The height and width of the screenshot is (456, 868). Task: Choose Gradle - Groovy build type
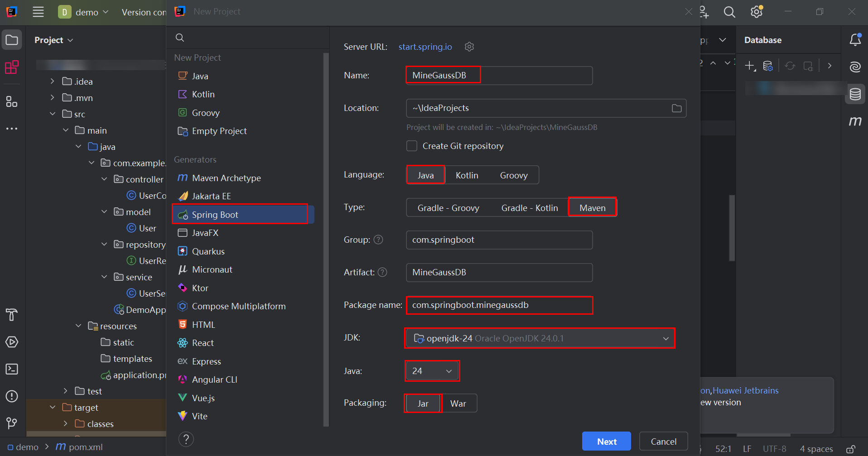pos(448,208)
